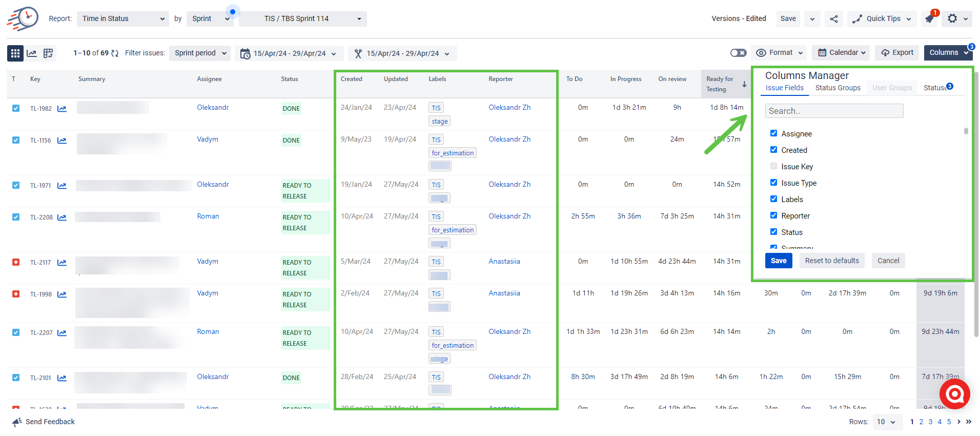The image size is (980, 436).
Task: Uncheck the Assignee column checkbox
Action: click(x=773, y=133)
